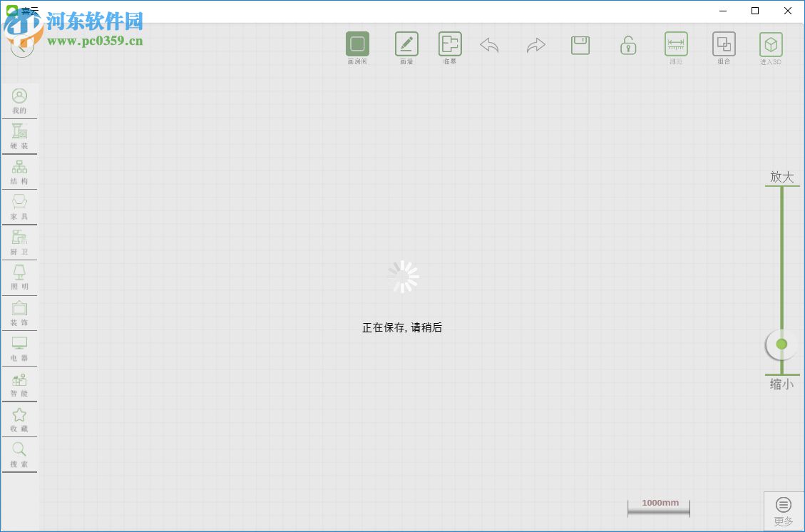
Task: Open the 厨卫 kitchen and bath category
Action: [x=19, y=243]
